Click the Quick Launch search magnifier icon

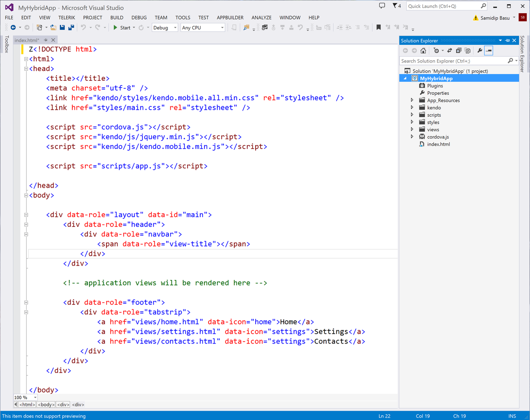click(x=483, y=6)
